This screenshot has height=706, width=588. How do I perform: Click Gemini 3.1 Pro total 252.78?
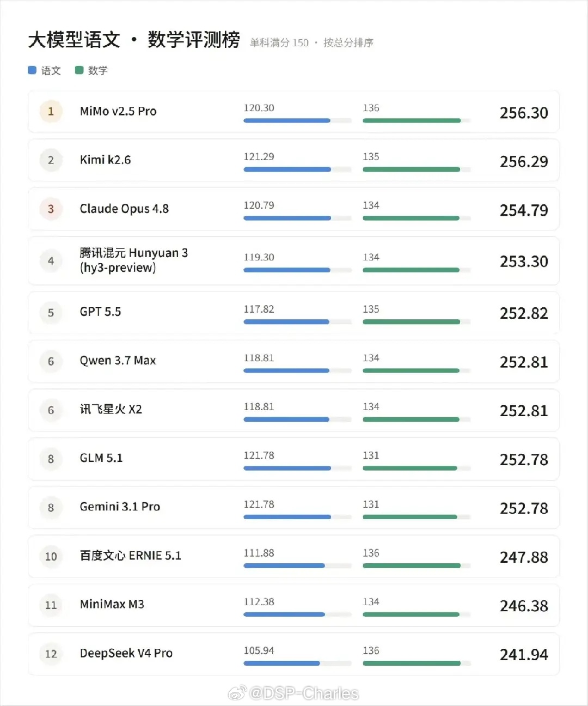point(524,508)
